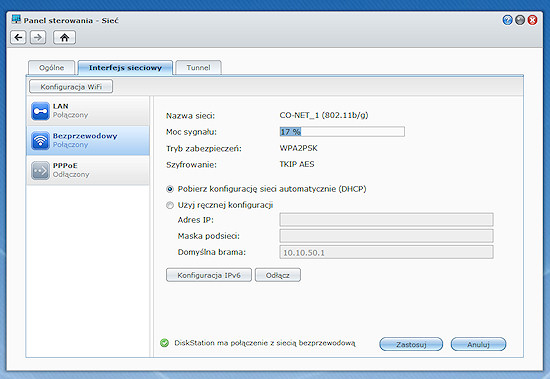Viewport: 550px width, 379px height.
Task: Click the 'Szyfrowanie:' label
Action: (x=191, y=165)
